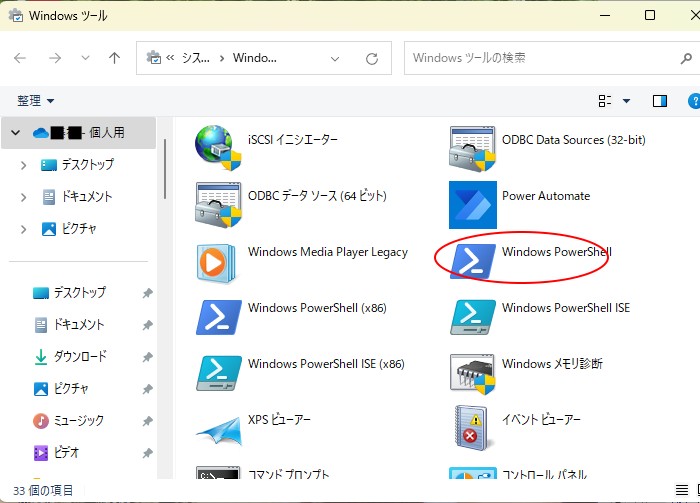Select the Windows PowerShell ISE (x86) icon
This screenshot has height=503, width=700.
click(218, 373)
